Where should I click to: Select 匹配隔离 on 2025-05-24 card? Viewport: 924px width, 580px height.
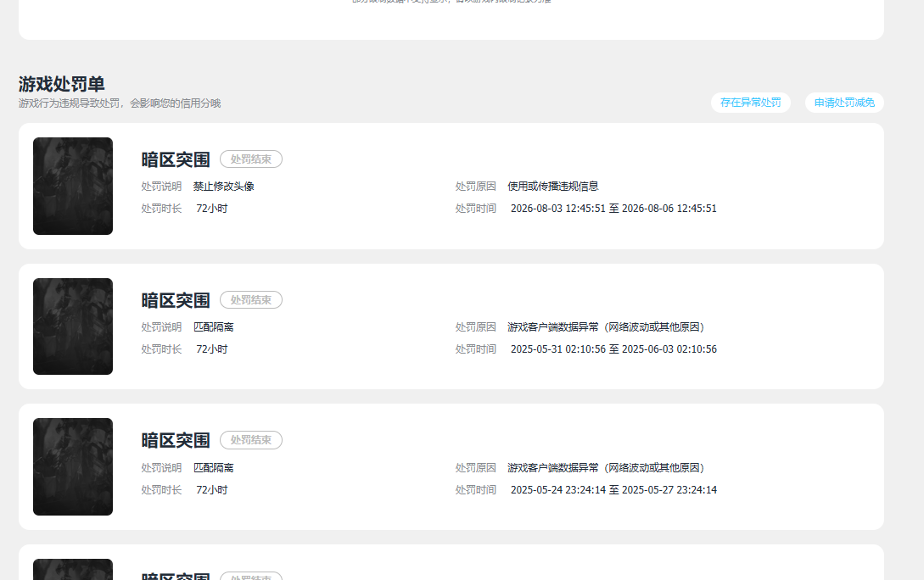pos(214,467)
